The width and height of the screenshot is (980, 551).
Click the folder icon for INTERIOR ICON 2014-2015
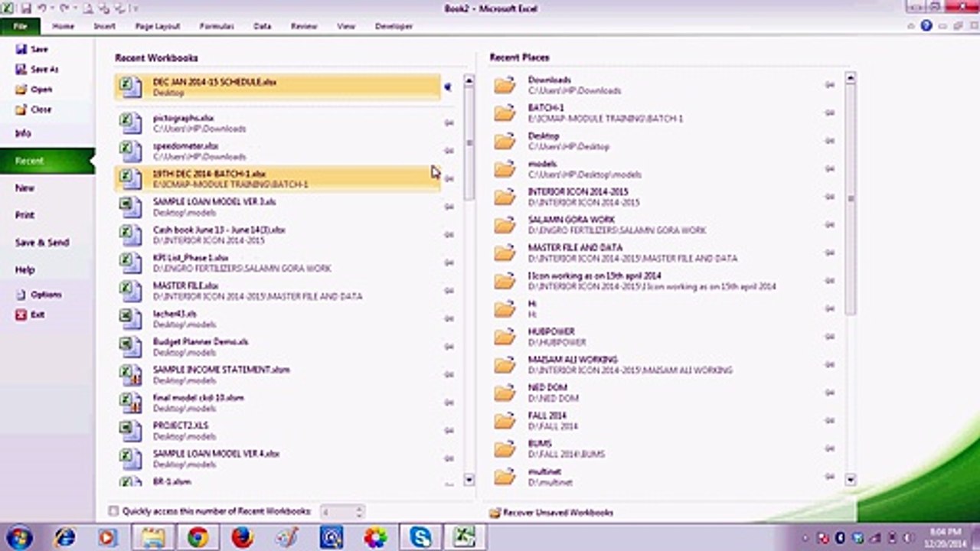pyautogui.click(x=505, y=197)
